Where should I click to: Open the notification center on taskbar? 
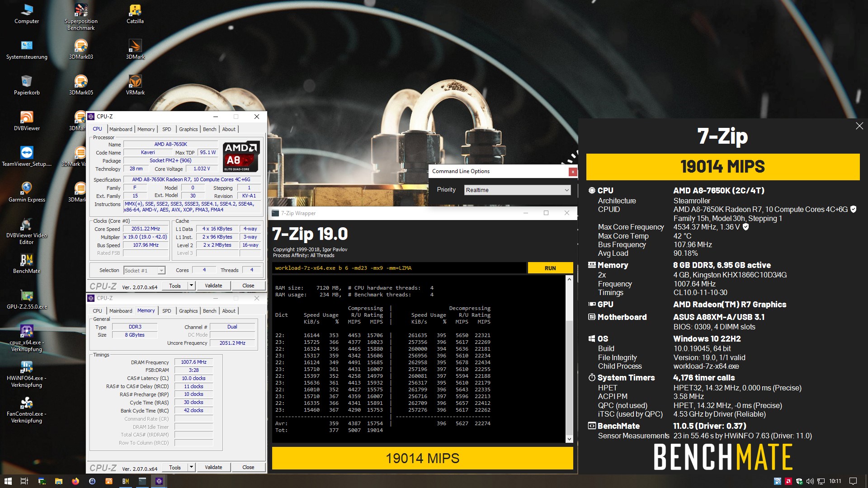[x=853, y=481]
